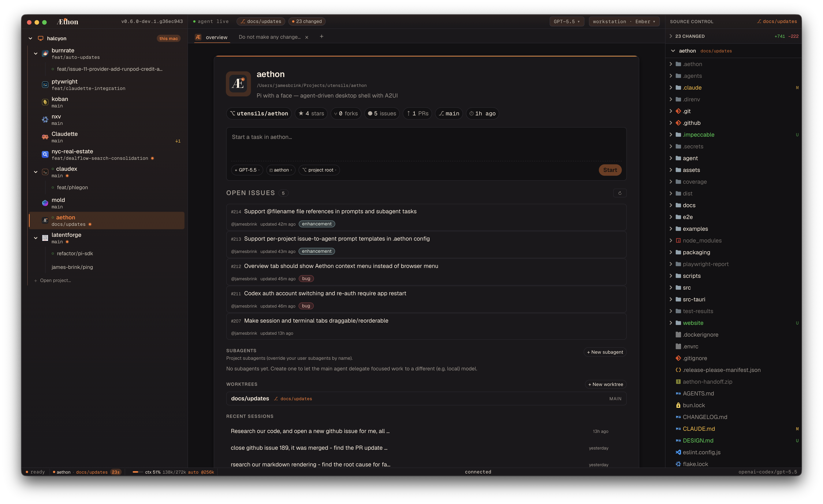Click the node_modules package icon
This screenshot has height=504, width=823.
[678, 240]
